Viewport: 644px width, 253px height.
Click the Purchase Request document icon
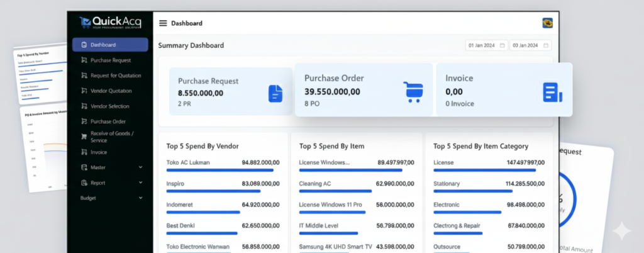pos(275,93)
